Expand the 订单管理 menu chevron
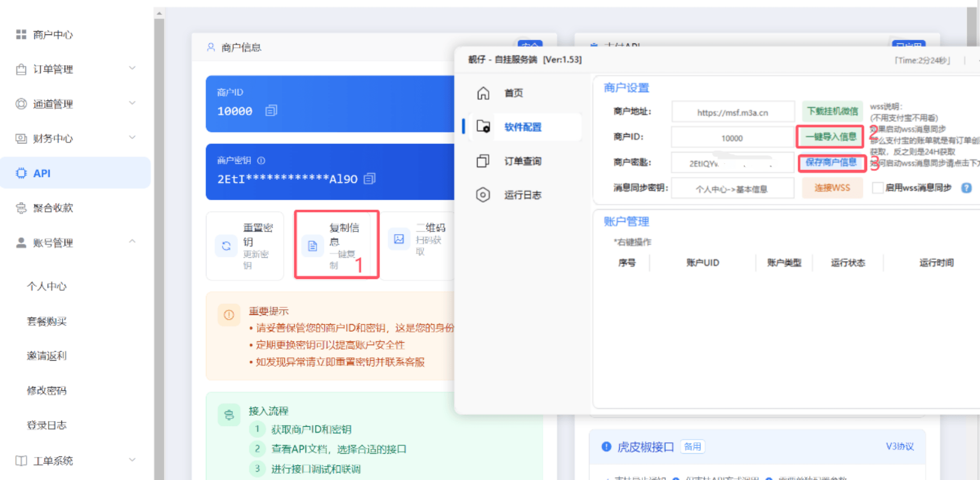 coord(132,68)
